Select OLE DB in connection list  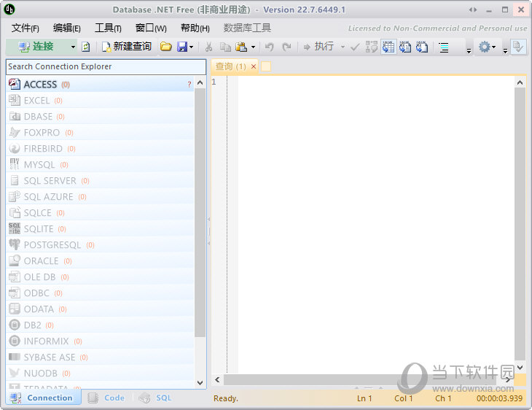100,276
